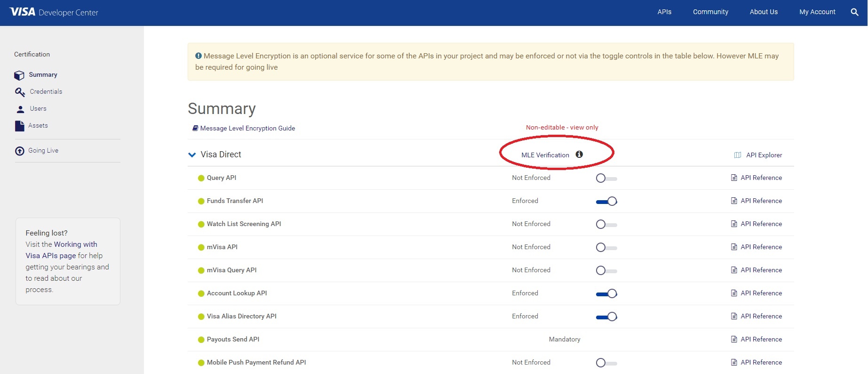Open Message Level Encryption Guide link
Image resolution: width=868 pixels, height=374 pixels.
pos(247,129)
